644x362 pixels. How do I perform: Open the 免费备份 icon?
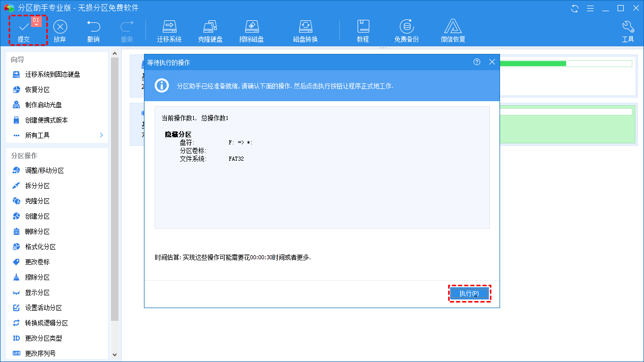406,31
